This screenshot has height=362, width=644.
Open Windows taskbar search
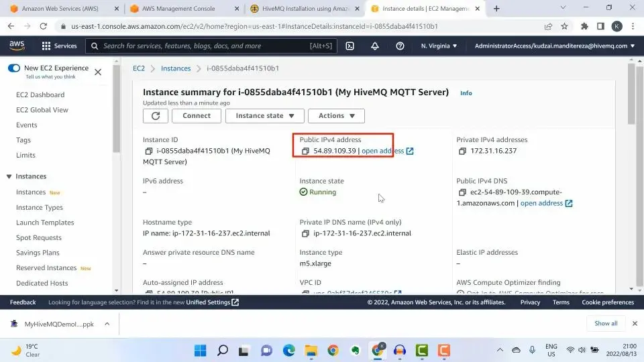point(223,351)
